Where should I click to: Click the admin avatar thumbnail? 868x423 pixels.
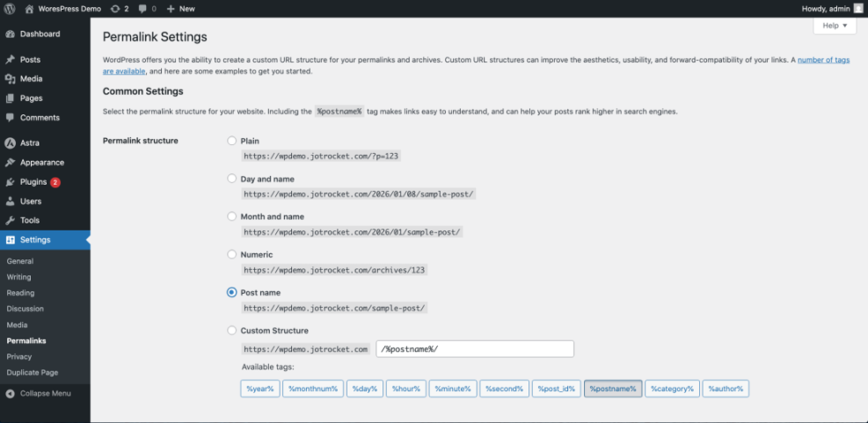(x=857, y=9)
